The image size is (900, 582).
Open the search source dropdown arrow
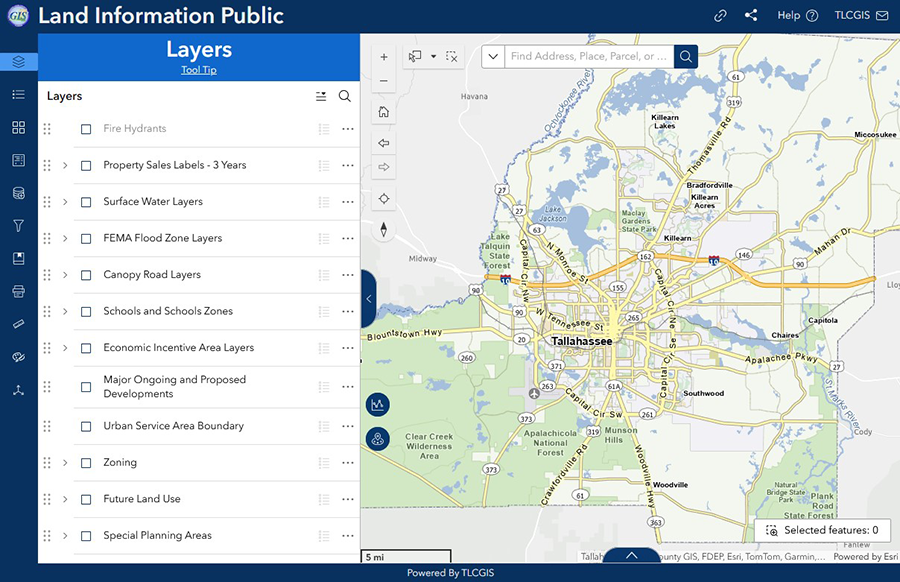click(x=493, y=57)
